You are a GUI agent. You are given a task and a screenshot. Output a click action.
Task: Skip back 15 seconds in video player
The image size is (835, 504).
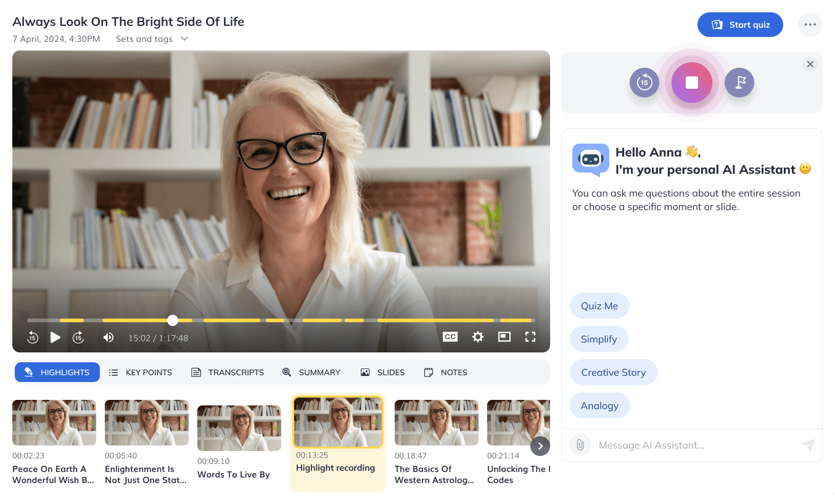33,338
